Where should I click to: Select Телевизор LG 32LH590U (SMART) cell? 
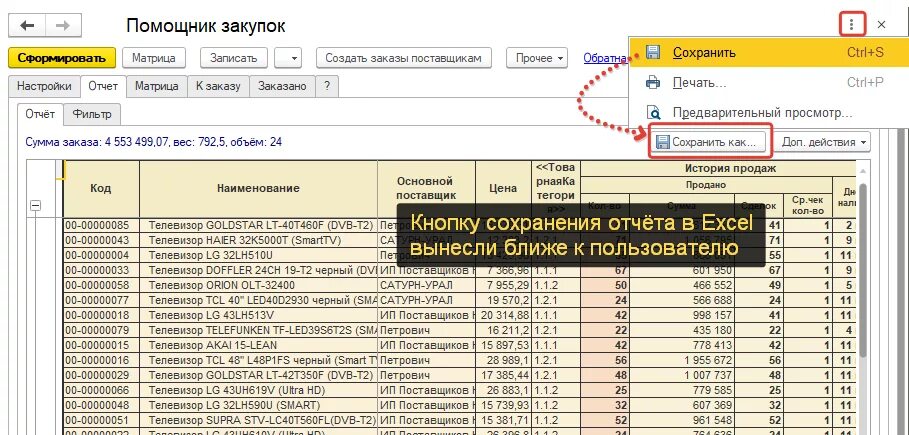coord(259,405)
